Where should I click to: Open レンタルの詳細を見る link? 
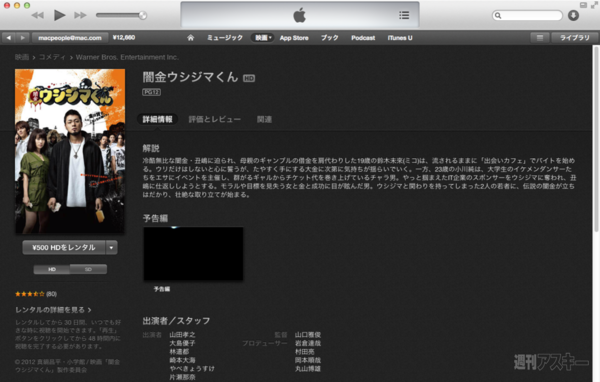(x=53, y=310)
